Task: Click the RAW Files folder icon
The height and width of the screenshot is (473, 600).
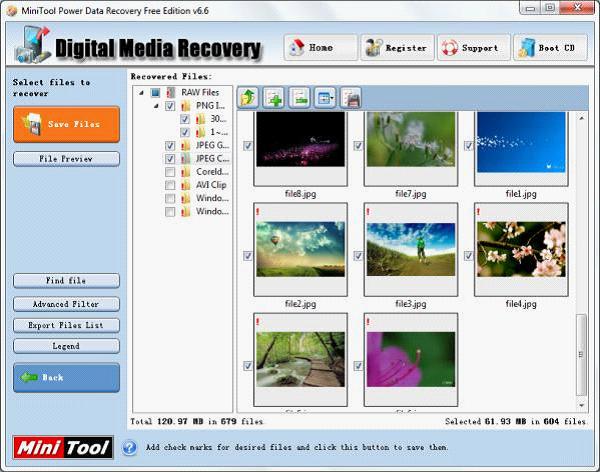Action: [x=171, y=93]
